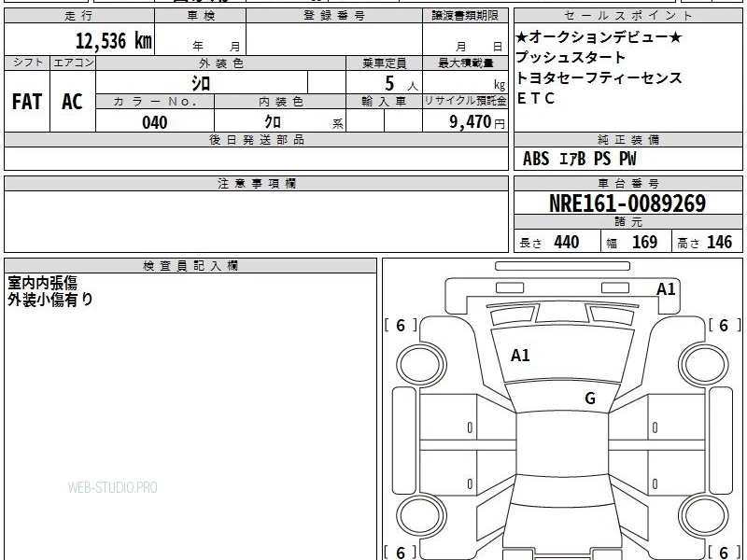Select the width value 幅 169
This screenshot has height=560, width=747.
pyautogui.click(x=632, y=242)
